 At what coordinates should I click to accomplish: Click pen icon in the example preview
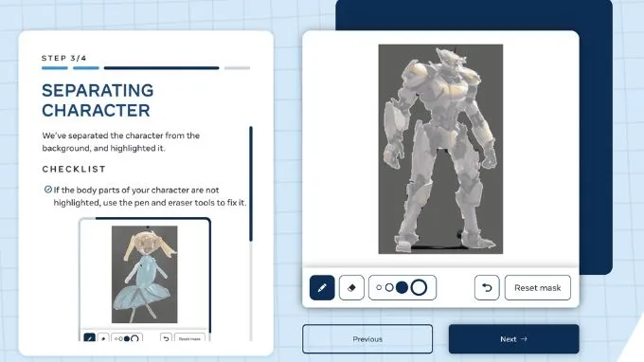[89, 338]
